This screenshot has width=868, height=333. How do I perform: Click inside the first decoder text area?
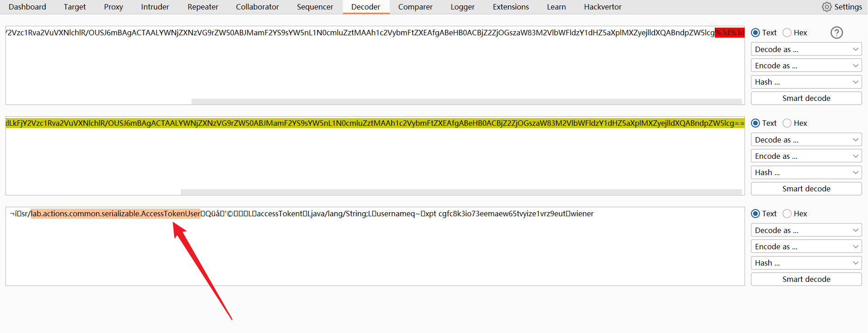coord(375,65)
